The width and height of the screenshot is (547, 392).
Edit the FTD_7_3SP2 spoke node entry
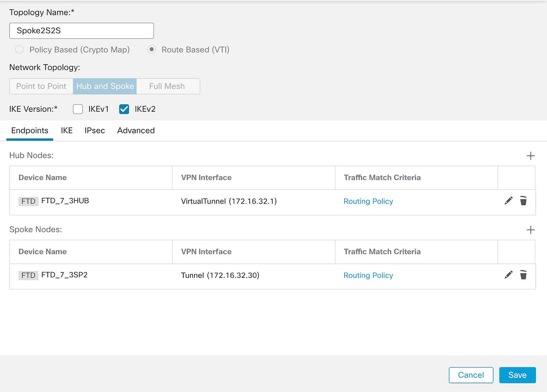tap(508, 275)
